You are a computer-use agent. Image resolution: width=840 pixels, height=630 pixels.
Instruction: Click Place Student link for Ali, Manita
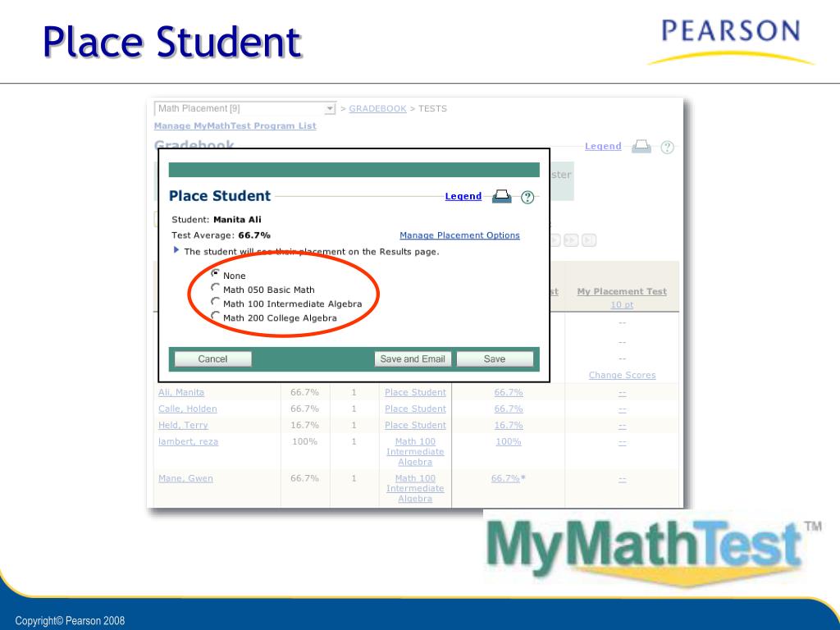pyautogui.click(x=415, y=392)
